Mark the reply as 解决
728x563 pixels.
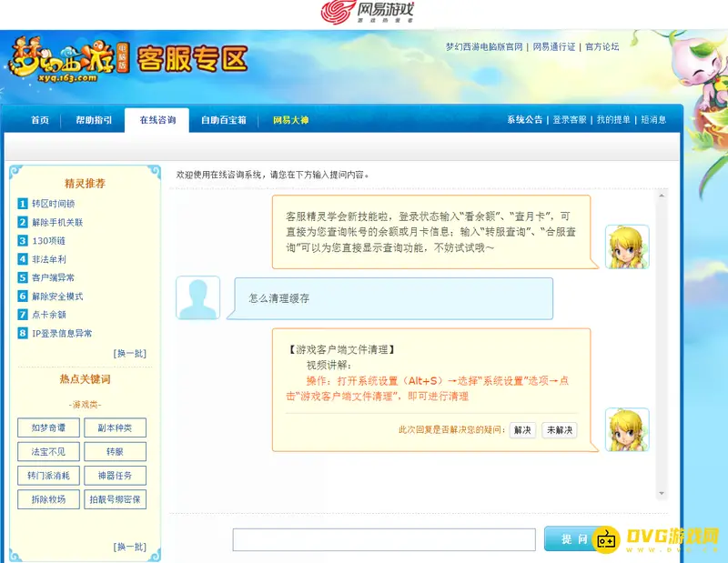(522, 430)
